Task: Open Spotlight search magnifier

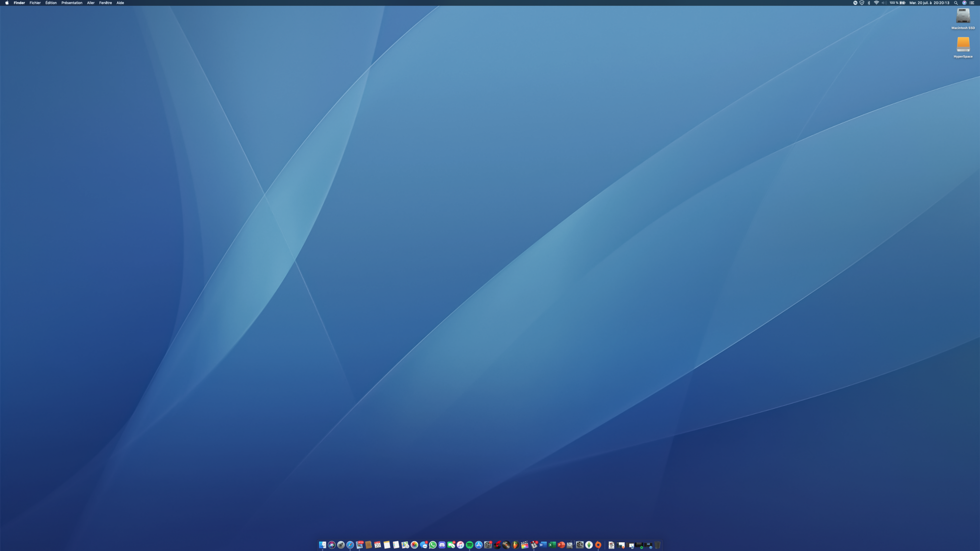Action: pos(955,3)
